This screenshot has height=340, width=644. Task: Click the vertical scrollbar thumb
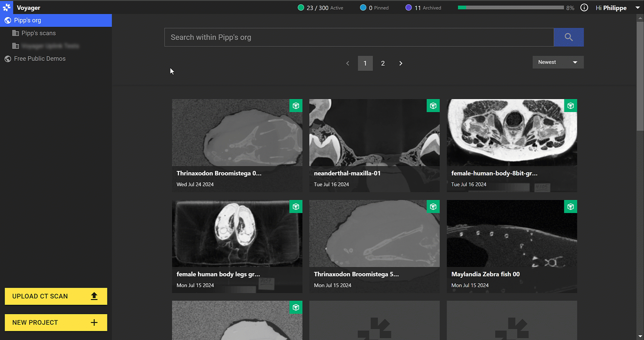640,76
